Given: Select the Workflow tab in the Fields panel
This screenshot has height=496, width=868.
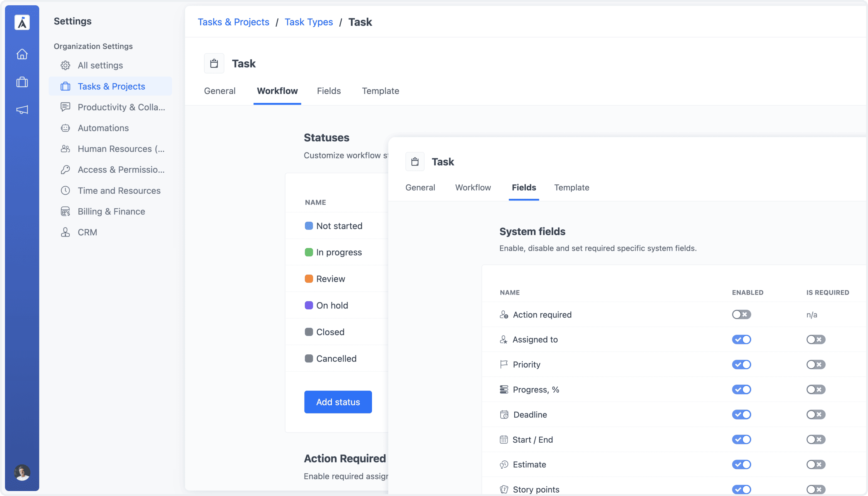Looking at the screenshot, I should [x=473, y=187].
